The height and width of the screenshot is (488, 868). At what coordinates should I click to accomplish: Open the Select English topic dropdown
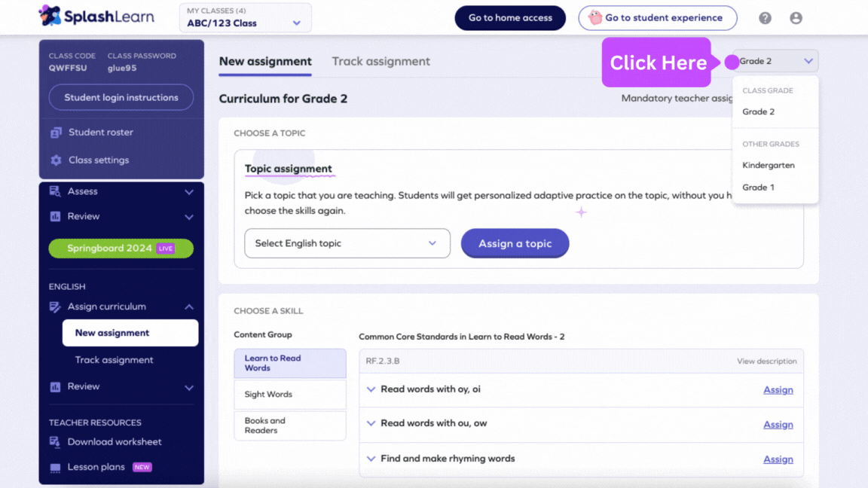point(347,243)
